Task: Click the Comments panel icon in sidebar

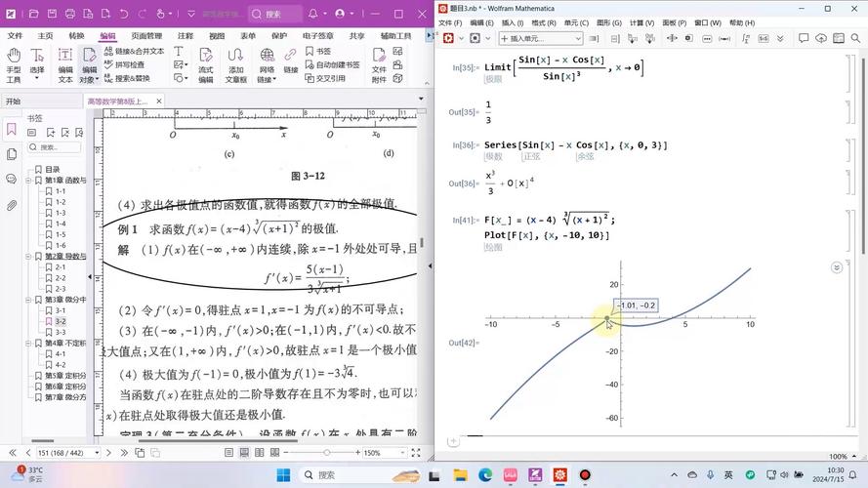Action: [11, 180]
